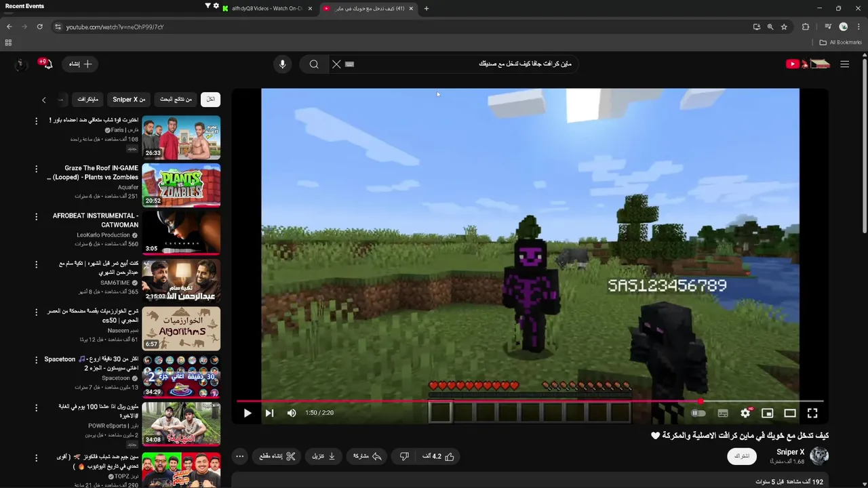The width and height of the screenshot is (868, 488).
Task: Toggle the autoplay switch in player
Action: (698, 413)
